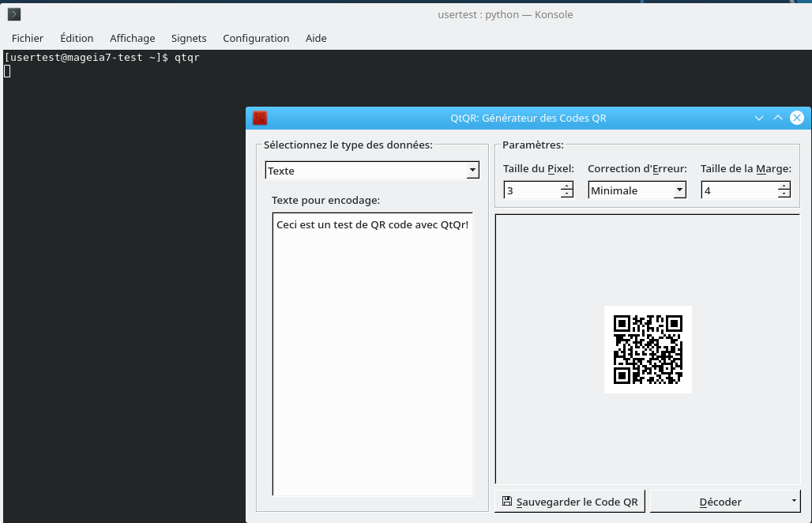Viewport: 812px width, 523px height.
Task: Increase the Taille de la Marge value
Action: (x=784, y=186)
